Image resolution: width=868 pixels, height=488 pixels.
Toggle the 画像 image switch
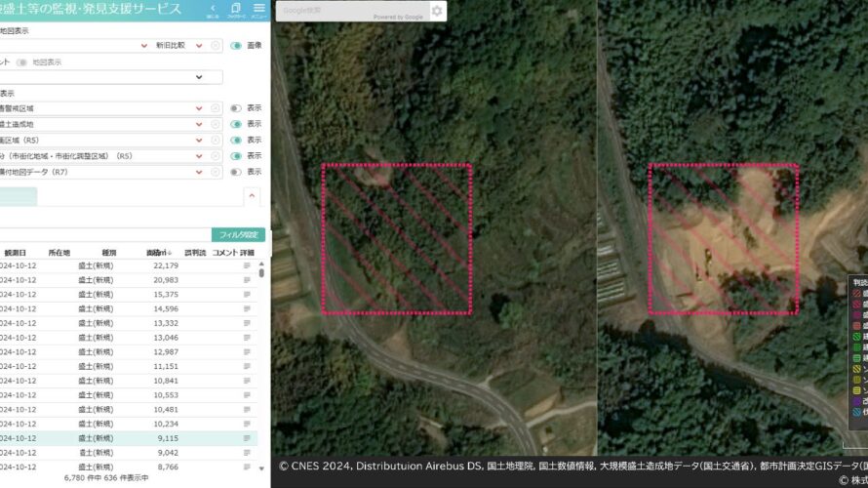236,45
